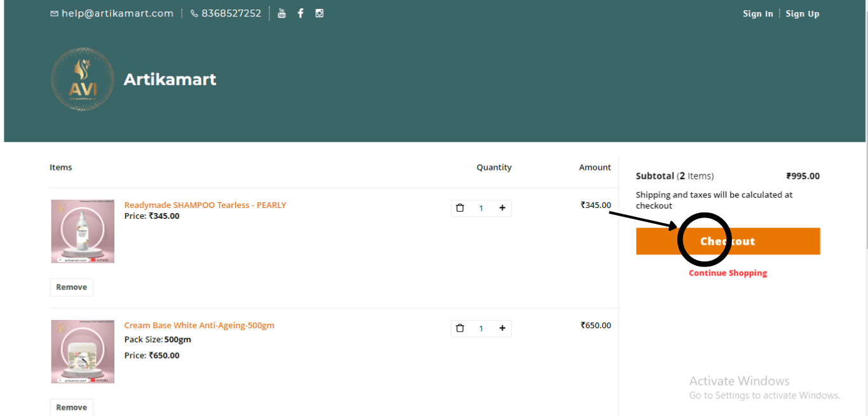Open Cream Base White Anti-Ageing-500gm product
868x416 pixels.
[199, 325]
